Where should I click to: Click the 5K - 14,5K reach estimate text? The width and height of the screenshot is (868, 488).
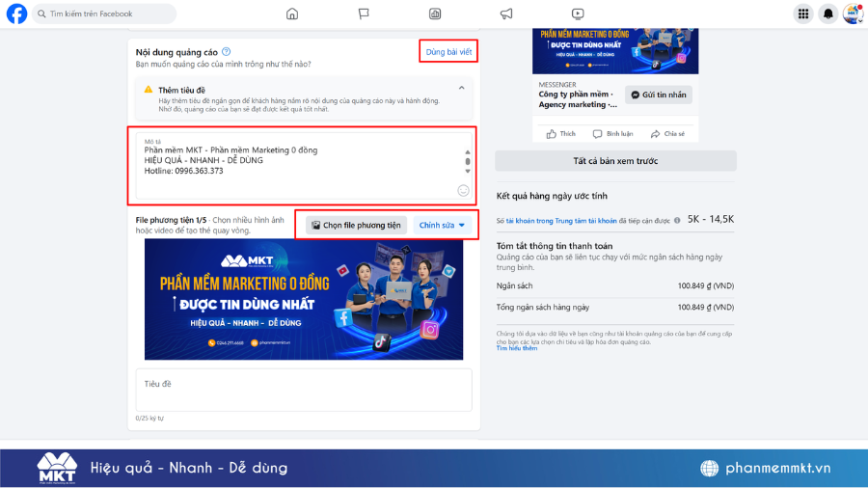click(x=711, y=219)
